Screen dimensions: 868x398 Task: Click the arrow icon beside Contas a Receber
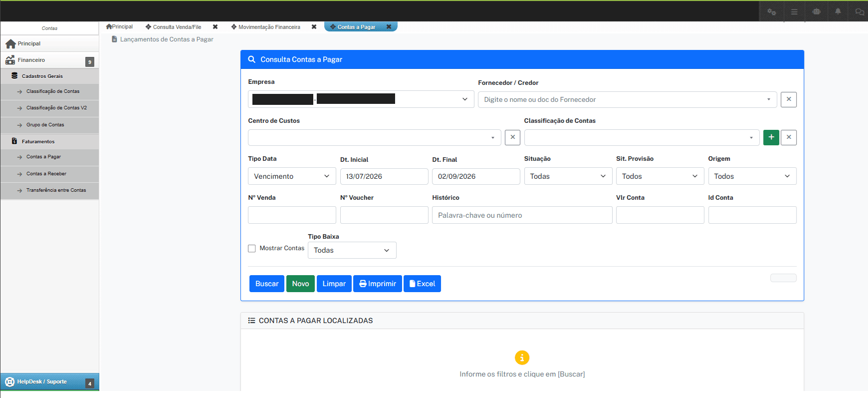pyautogui.click(x=19, y=174)
